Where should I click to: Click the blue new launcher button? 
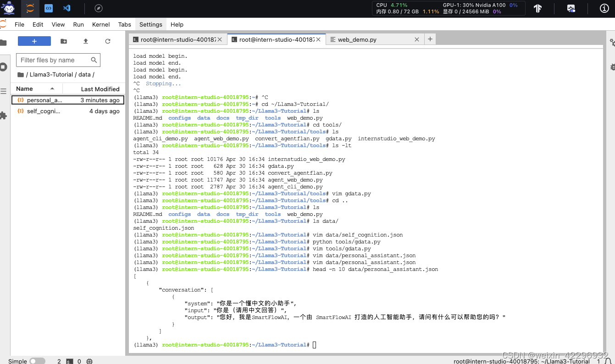pos(34,41)
